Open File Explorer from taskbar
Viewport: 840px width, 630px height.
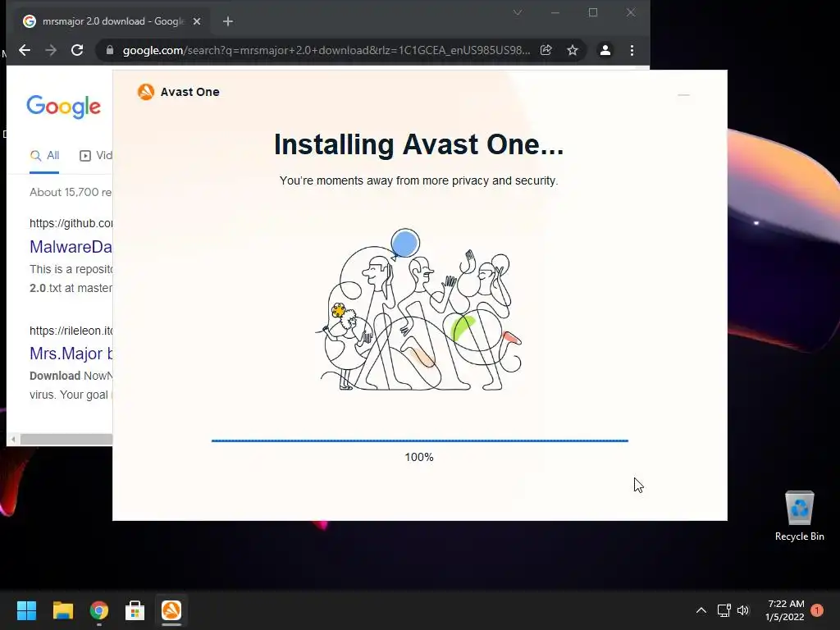pyautogui.click(x=62, y=610)
